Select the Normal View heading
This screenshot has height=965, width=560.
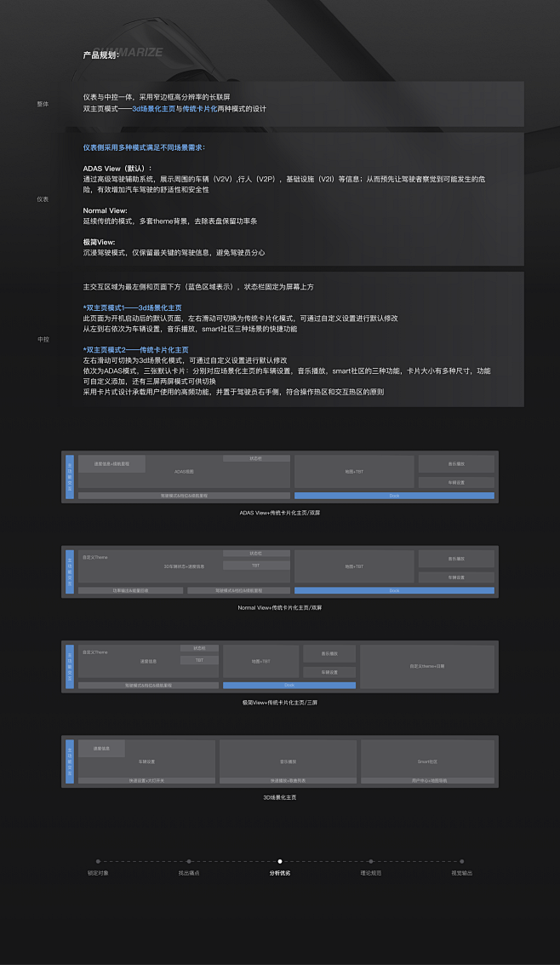pos(106,210)
